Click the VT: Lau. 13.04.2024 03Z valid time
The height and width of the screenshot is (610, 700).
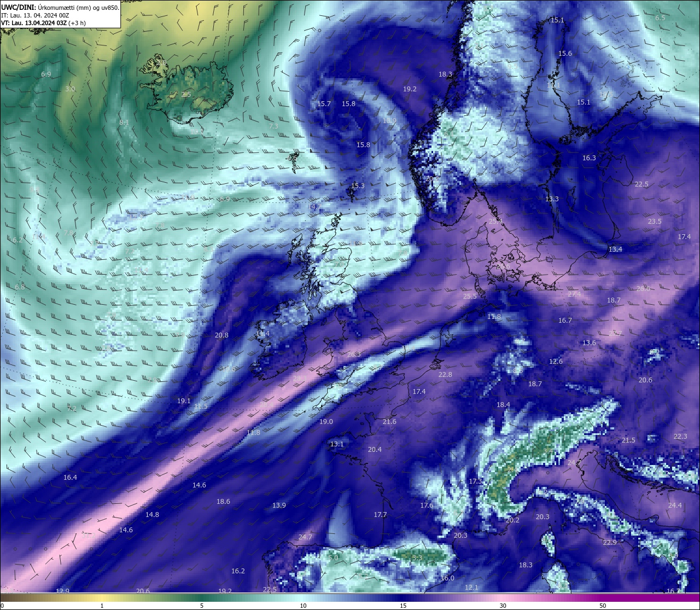pyautogui.click(x=43, y=23)
